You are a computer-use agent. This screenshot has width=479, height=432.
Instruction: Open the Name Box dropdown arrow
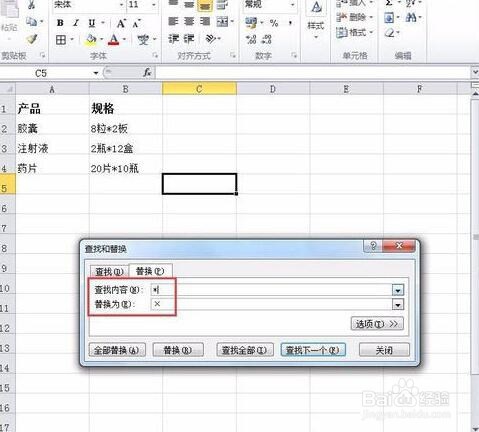pyautogui.click(x=96, y=73)
